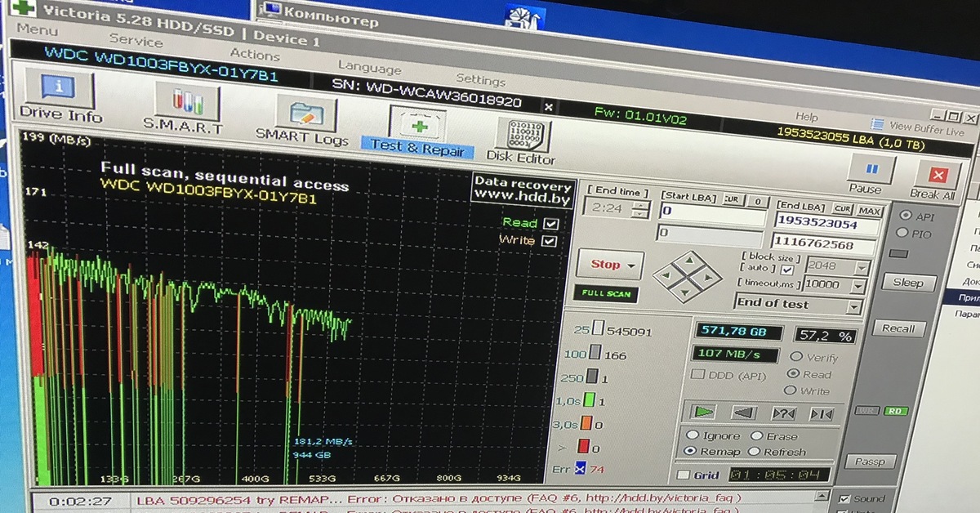Open the timeout ms dropdown
This screenshot has width=980, height=513.
(x=858, y=286)
